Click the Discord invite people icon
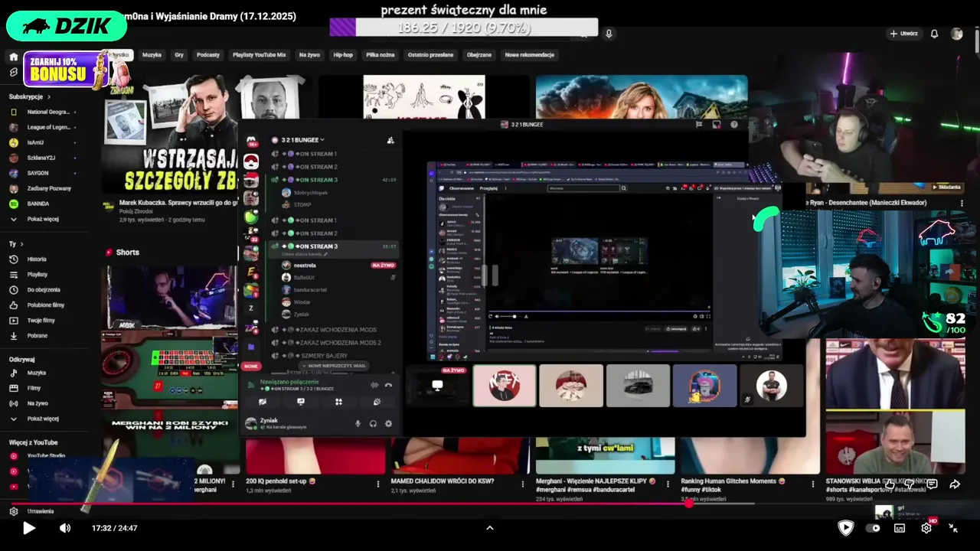The width and height of the screenshot is (980, 551). (390, 140)
